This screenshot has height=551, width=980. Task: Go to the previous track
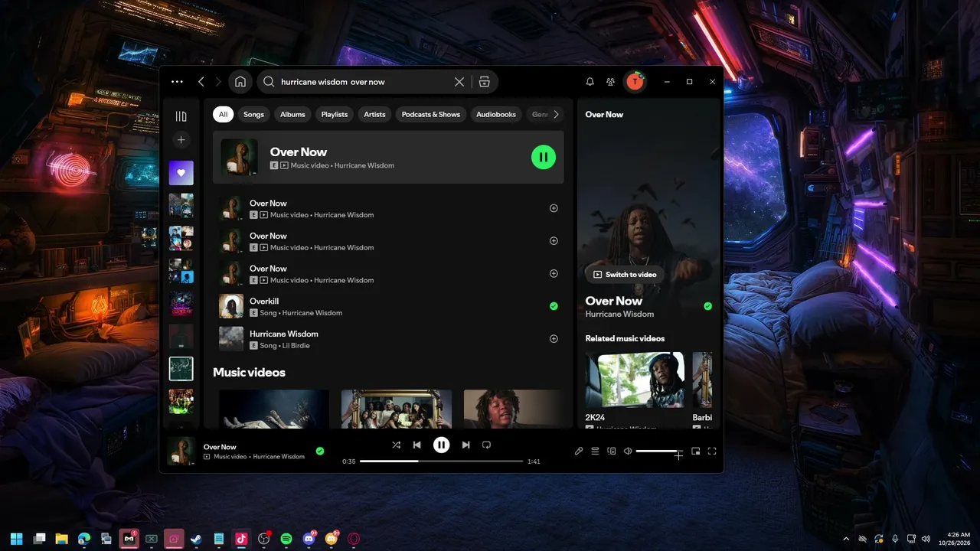pos(417,445)
